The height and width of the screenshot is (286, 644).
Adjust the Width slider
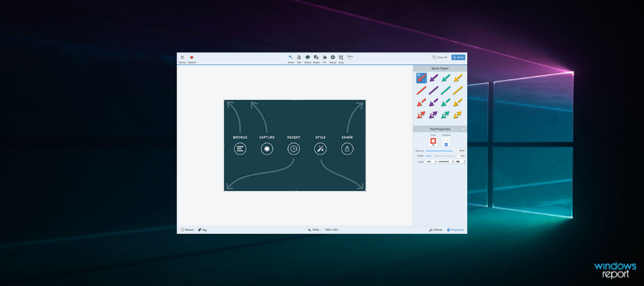[440, 156]
